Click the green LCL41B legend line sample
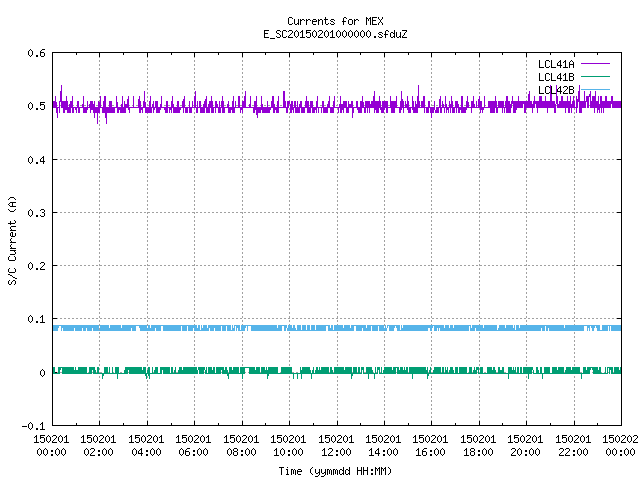The height and width of the screenshot is (480, 640). [595, 76]
